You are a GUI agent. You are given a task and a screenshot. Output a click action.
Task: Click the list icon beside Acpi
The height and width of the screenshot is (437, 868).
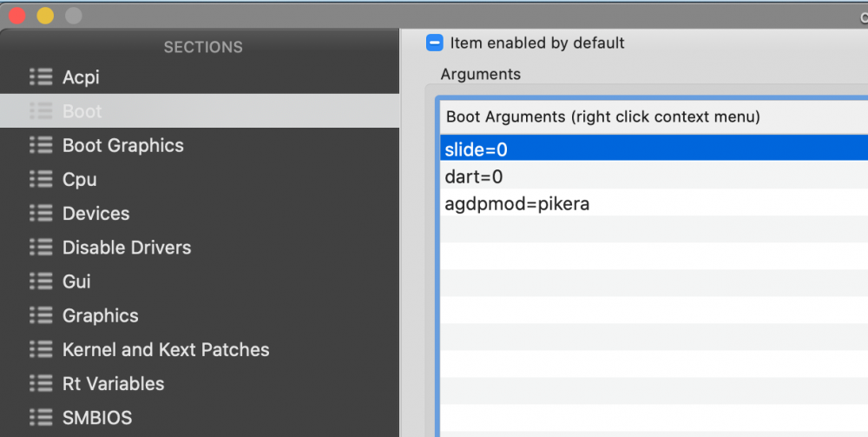click(41, 77)
